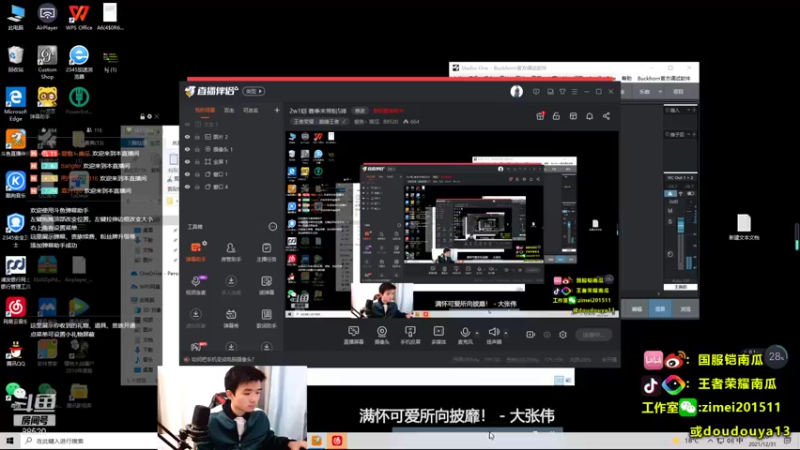The height and width of the screenshot is (450, 800).
Task: Add a new scene with the plus button
Action: 277,110
